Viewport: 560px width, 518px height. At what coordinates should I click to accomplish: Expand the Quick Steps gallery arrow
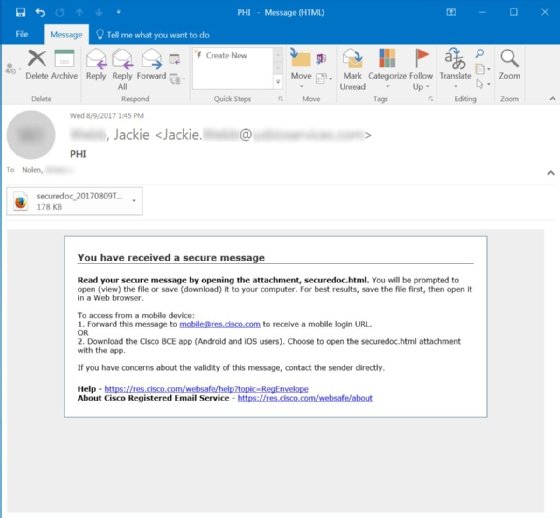[x=278, y=83]
